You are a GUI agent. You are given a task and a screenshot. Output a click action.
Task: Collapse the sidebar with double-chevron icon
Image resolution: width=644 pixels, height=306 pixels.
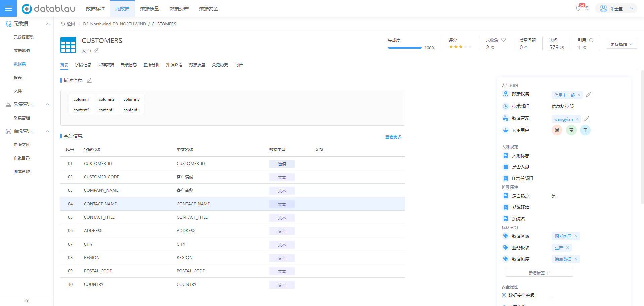pyautogui.click(x=27, y=301)
